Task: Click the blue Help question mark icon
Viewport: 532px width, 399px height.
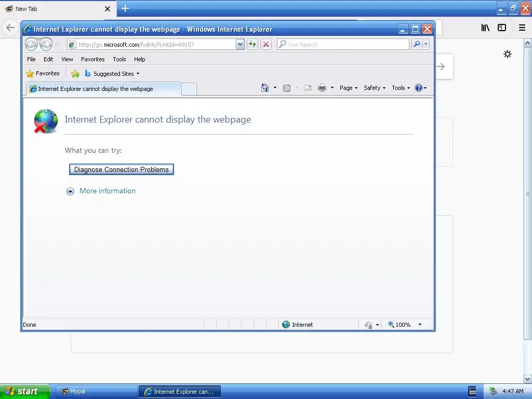Action: (x=419, y=88)
